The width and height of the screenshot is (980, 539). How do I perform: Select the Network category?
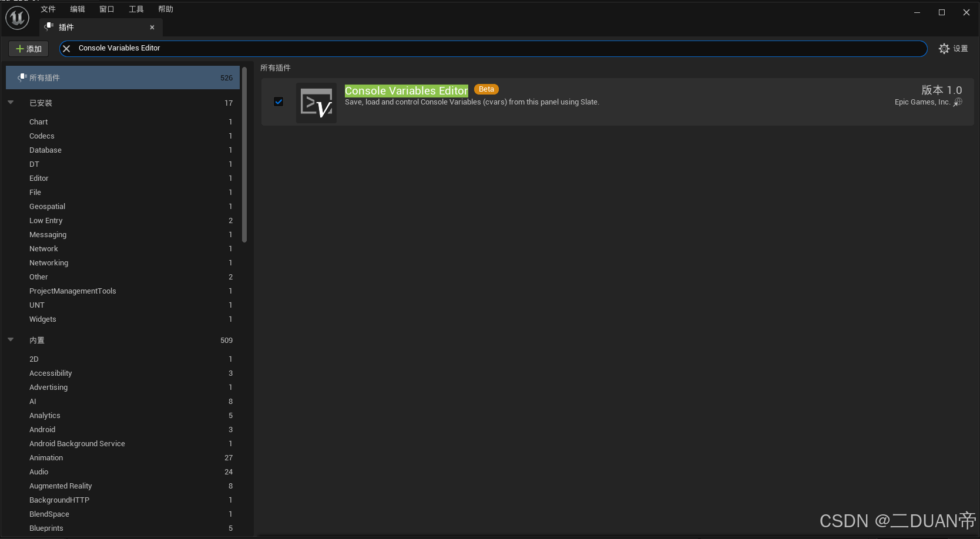123,248
